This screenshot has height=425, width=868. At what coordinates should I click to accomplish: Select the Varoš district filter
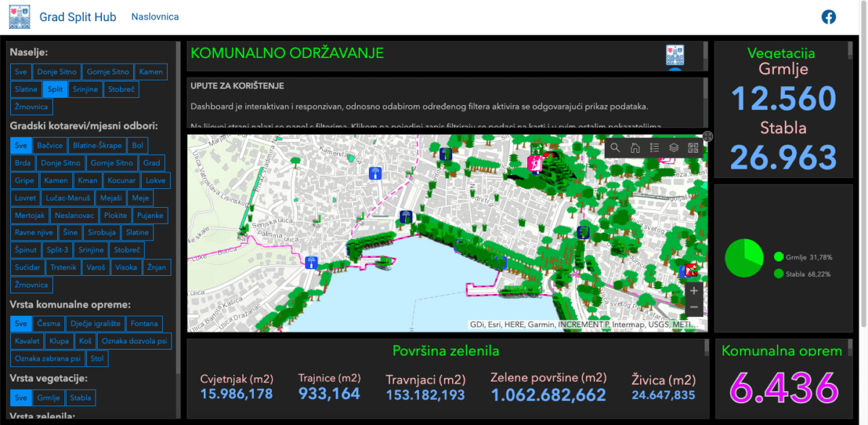point(95,267)
